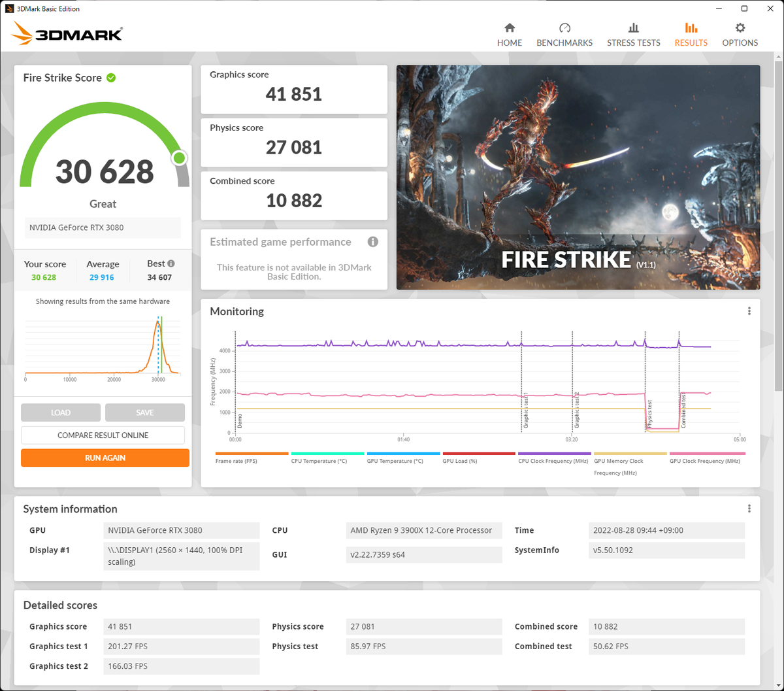
Task: Toggle the GPU Temperature legend series
Action: coord(403,458)
